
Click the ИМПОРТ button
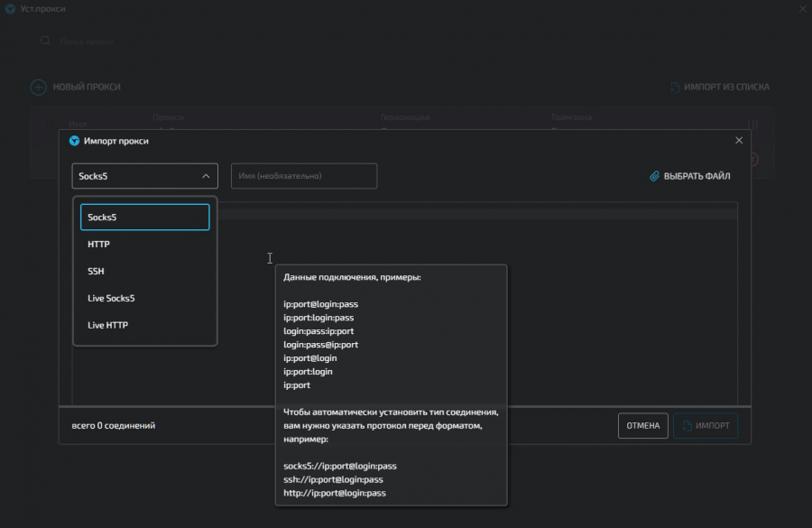(x=706, y=425)
